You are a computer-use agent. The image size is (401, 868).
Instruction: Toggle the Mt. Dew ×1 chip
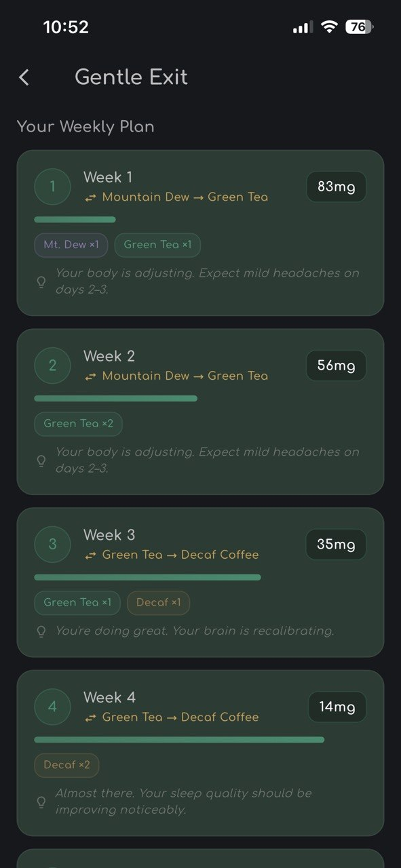pos(71,245)
